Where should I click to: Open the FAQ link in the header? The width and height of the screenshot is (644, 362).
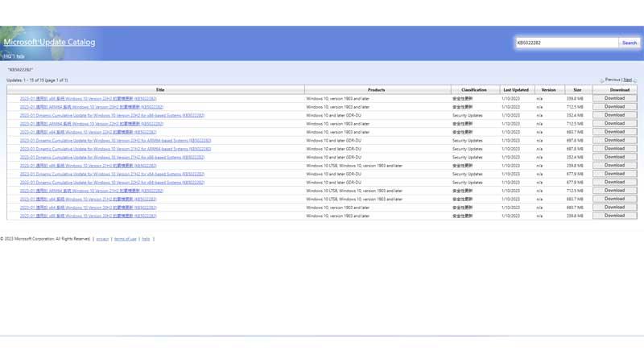[x=9, y=56]
